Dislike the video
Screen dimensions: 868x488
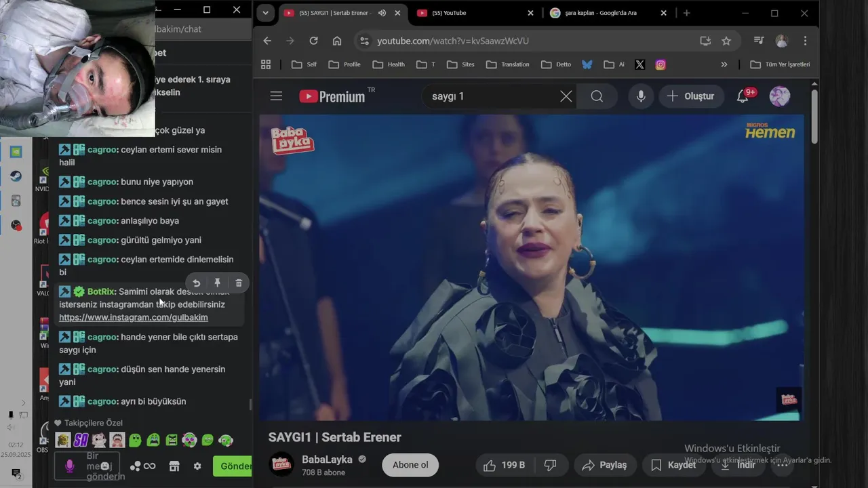pos(551,465)
